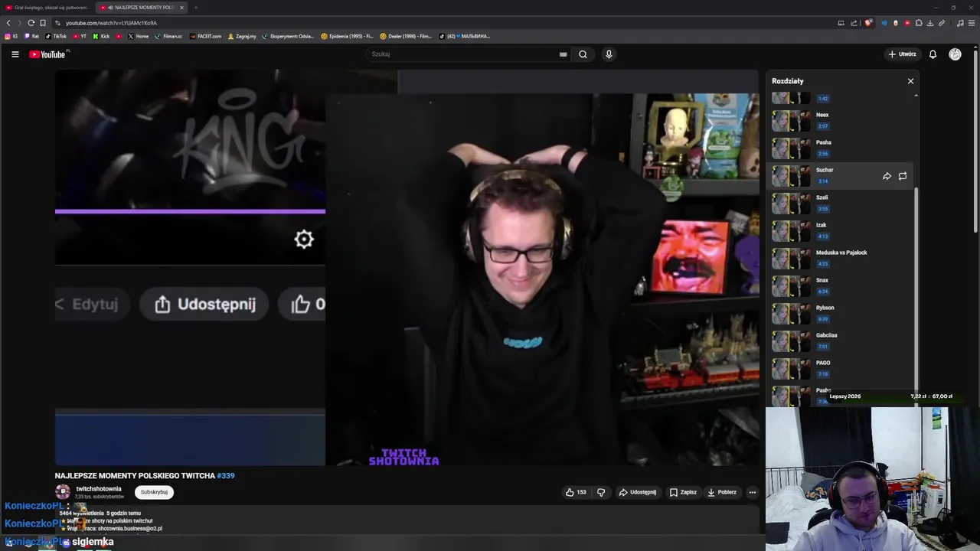The image size is (980, 551).
Task: Save the video with Zapisz button
Action: pos(683,492)
